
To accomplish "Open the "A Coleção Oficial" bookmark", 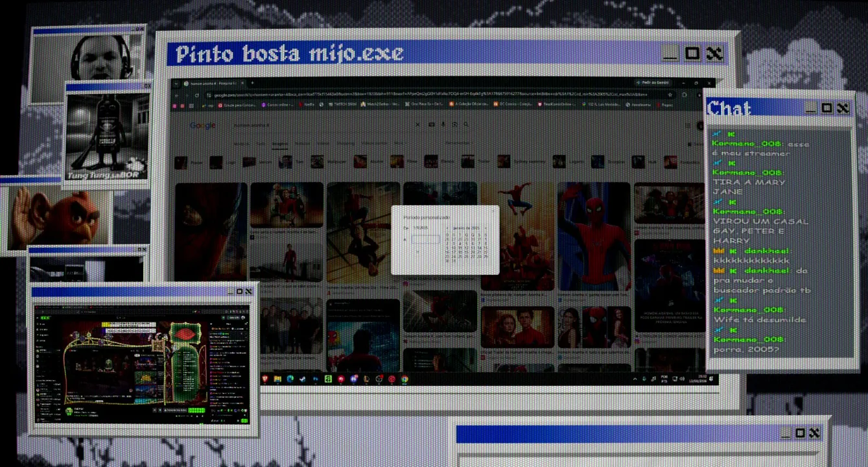I will (x=469, y=104).
